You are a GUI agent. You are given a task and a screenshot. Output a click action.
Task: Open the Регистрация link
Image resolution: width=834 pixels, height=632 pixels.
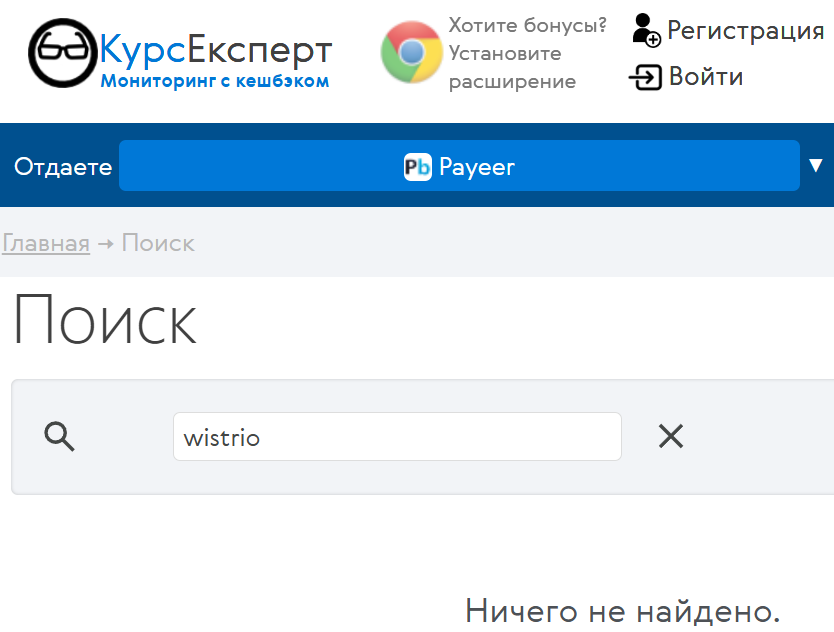tap(746, 30)
